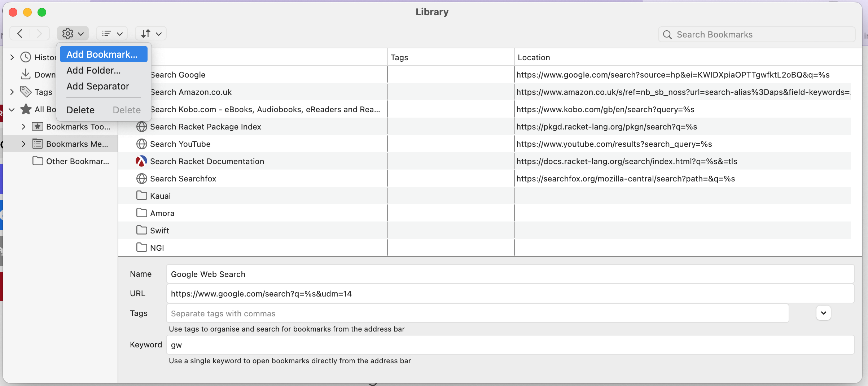Image resolution: width=868 pixels, height=386 pixels.
Task: Sort by the Location column header
Action: [x=688, y=57]
